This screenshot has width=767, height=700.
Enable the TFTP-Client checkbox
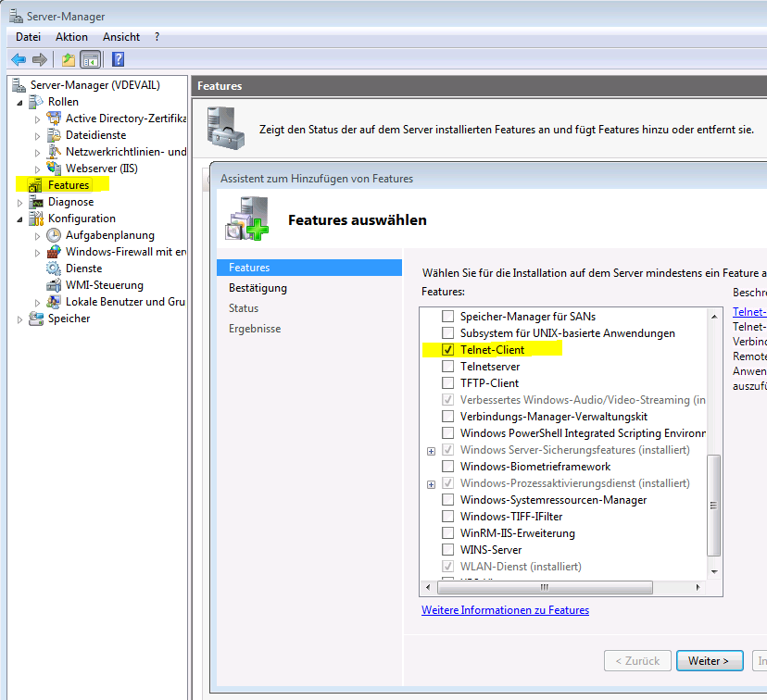[x=447, y=382]
